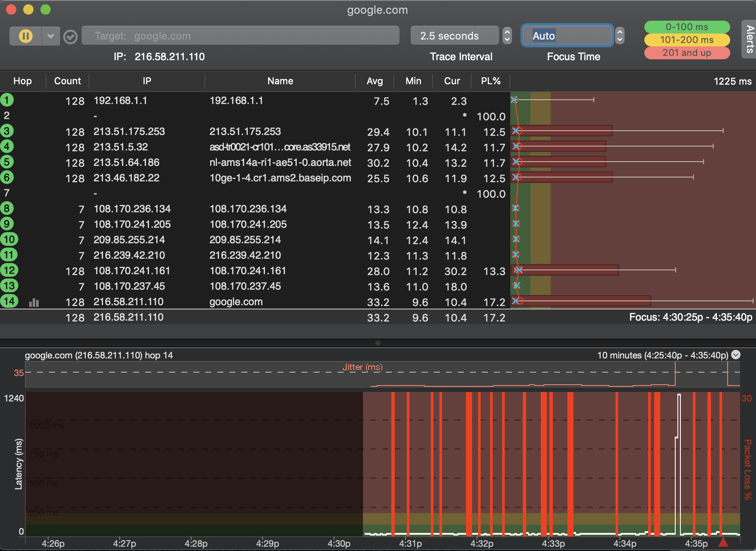Sort by the Avg column header
The image size is (756, 551).
pyautogui.click(x=375, y=81)
